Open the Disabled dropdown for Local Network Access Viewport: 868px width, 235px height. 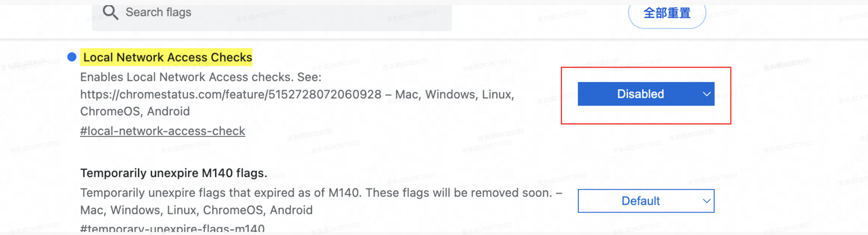click(x=646, y=94)
